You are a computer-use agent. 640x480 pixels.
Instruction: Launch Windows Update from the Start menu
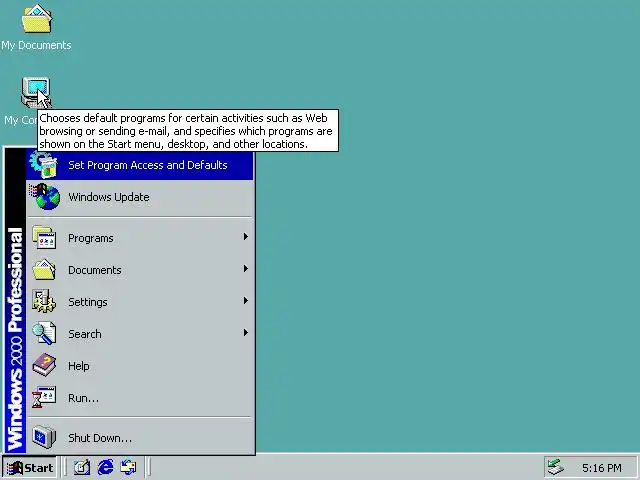pos(140,197)
